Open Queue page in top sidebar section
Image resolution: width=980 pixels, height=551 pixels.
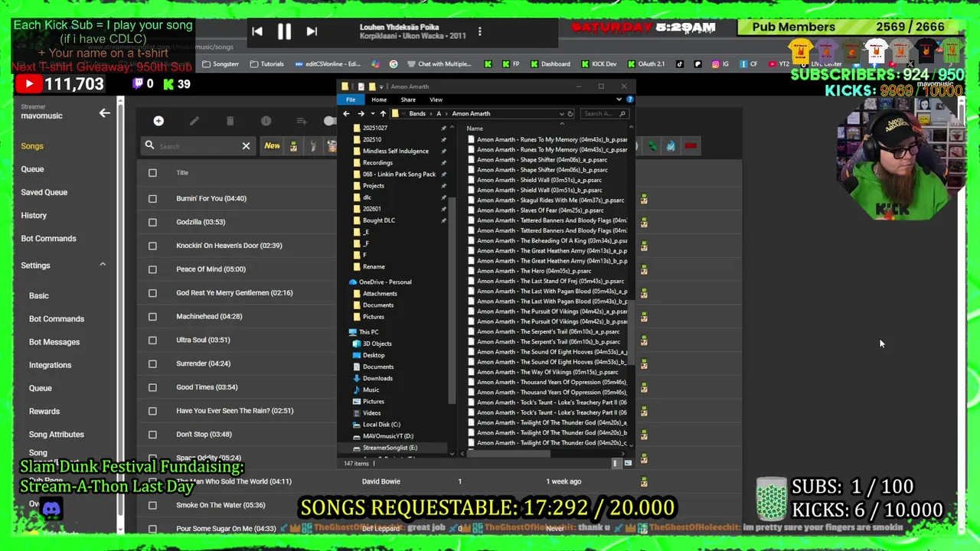tap(32, 169)
